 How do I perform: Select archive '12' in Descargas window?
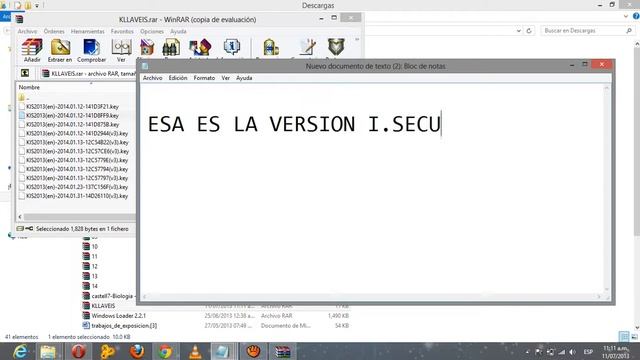[x=90, y=266]
